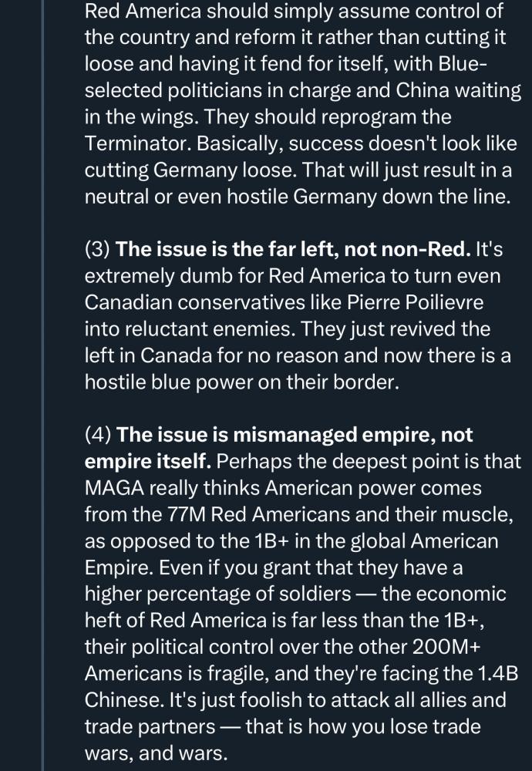Click the phrase "trade partners" in the last paragraph
The width and height of the screenshot is (532, 771).
click(x=150, y=726)
